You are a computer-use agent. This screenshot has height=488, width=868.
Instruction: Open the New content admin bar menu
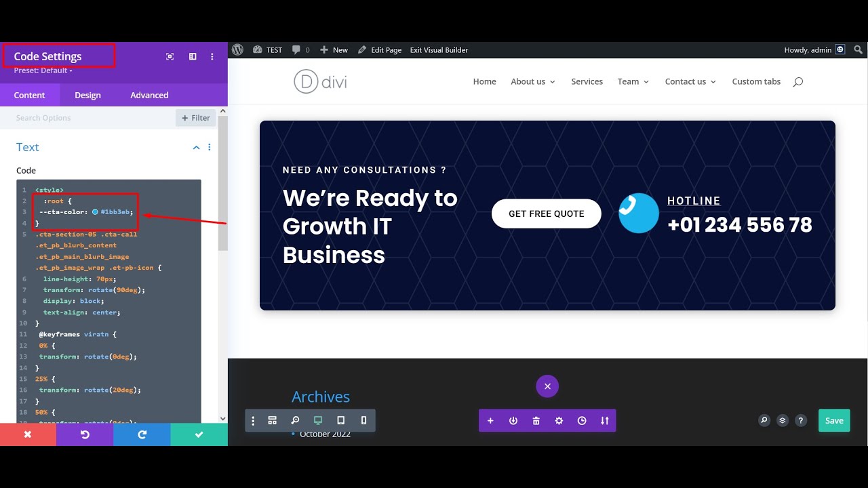point(334,49)
